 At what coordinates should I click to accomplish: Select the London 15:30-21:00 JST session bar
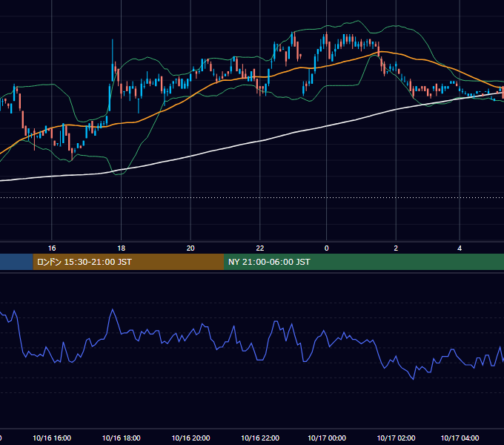click(128, 262)
